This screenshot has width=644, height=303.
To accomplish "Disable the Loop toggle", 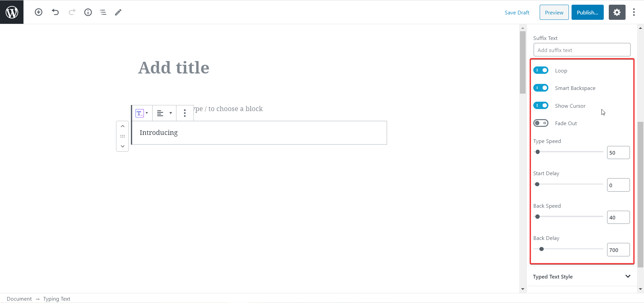I will tap(541, 70).
